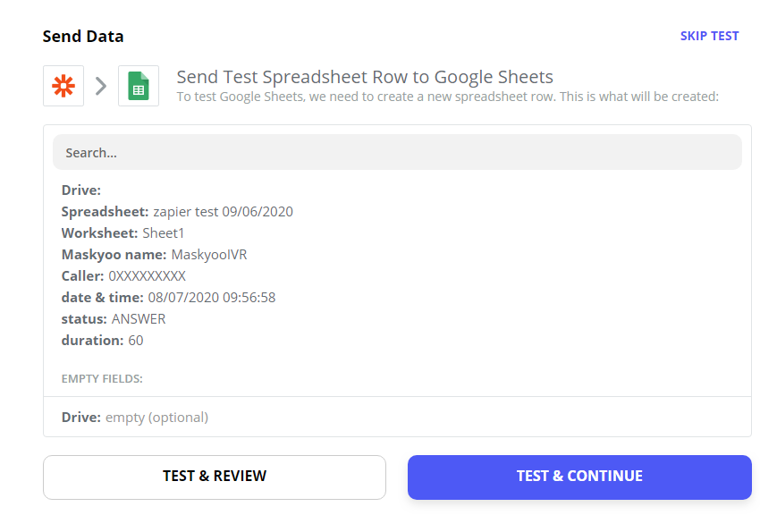Click the description text about creating a row
Screen dimensions: 760x532
point(447,97)
